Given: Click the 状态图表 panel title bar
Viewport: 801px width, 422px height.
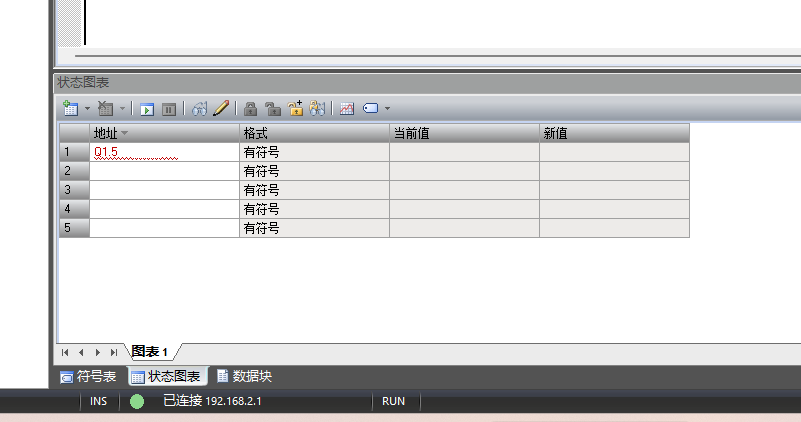Looking at the screenshot, I should point(428,83).
